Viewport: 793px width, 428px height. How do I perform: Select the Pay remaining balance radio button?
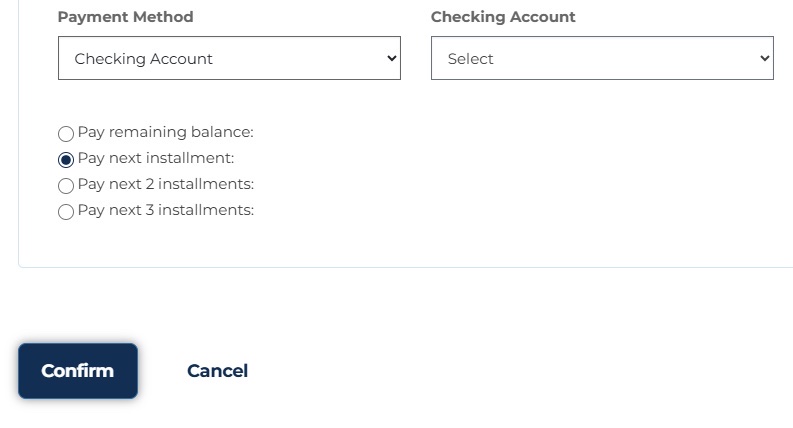66,134
